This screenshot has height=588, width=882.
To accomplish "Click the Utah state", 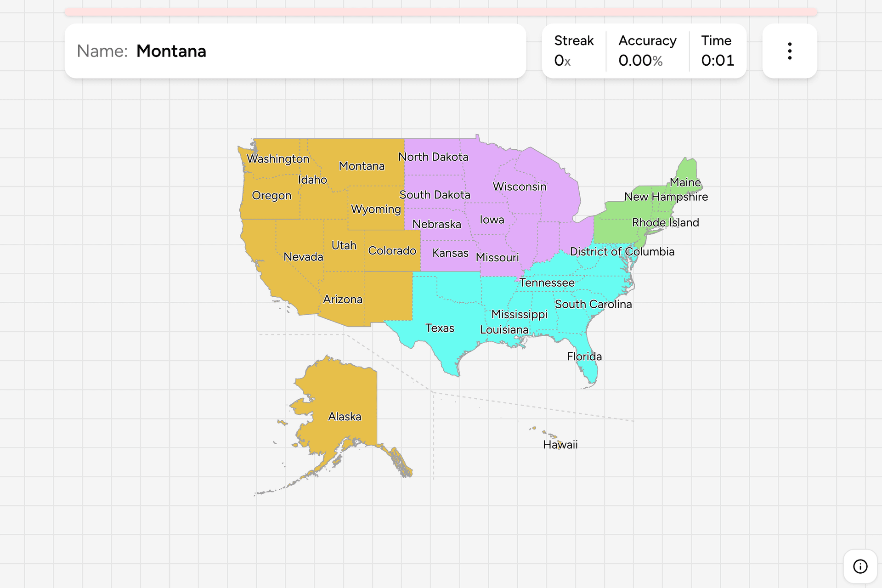I will tap(344, 245).
